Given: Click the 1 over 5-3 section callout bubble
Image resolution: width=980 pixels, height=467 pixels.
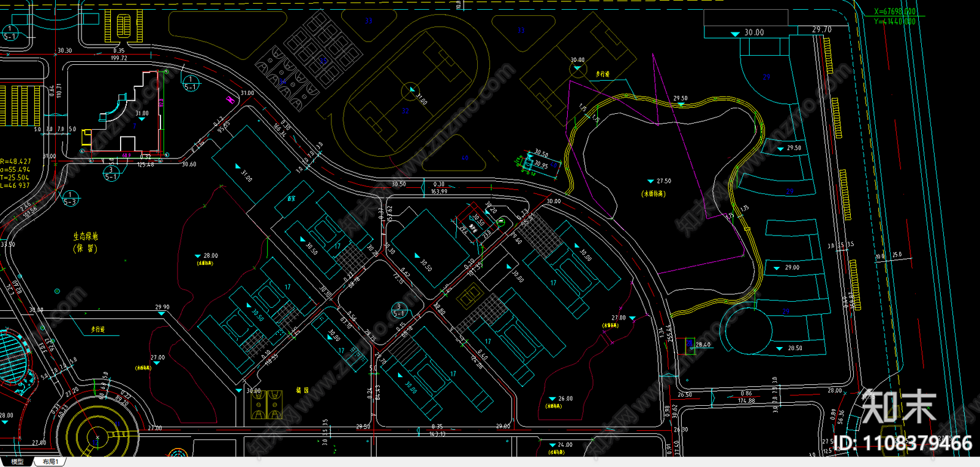Looking at the screenshot, I should [70, 198].
